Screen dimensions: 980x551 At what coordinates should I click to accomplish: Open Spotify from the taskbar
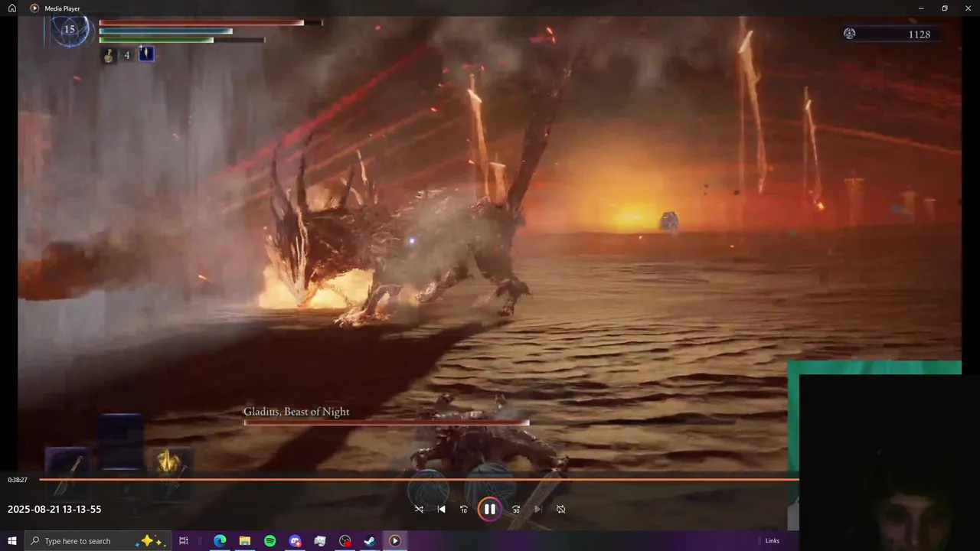tap(270, 541)
